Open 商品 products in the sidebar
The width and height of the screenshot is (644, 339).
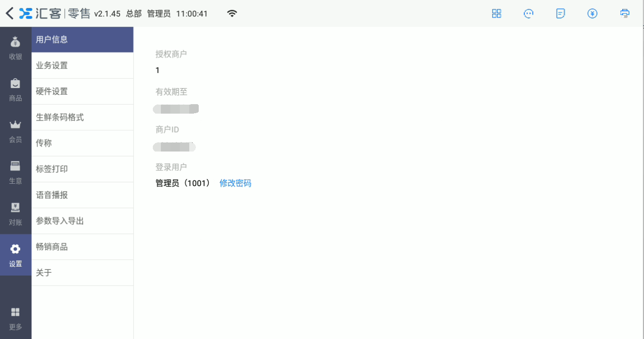[x=16, y=90]
